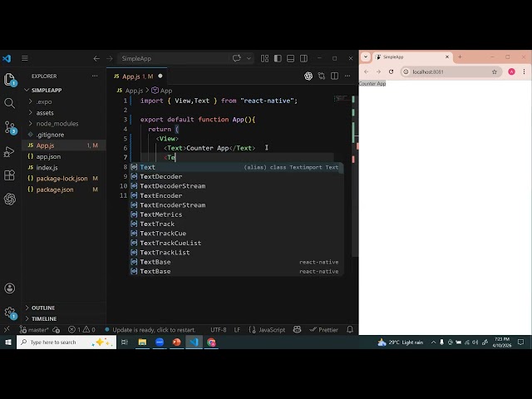Open the Explorer view in activity bar
This screenshot has height=399, width=532.
click(9, 80)
